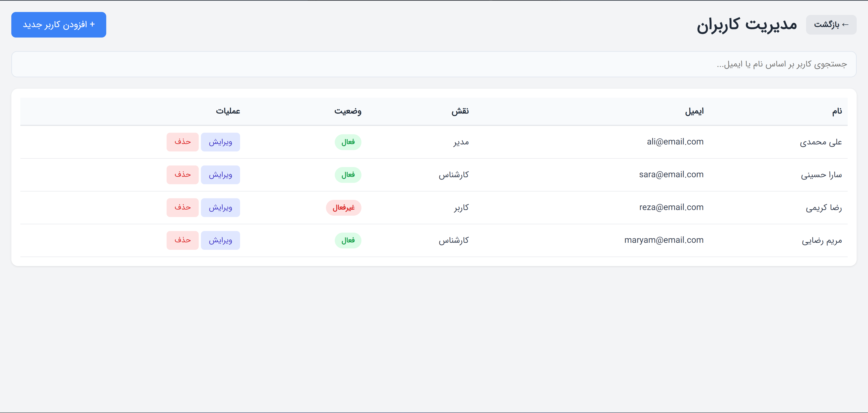Screen dimensions: 868x413
Task: Select the name سارا حسینی
Action: 821,175
